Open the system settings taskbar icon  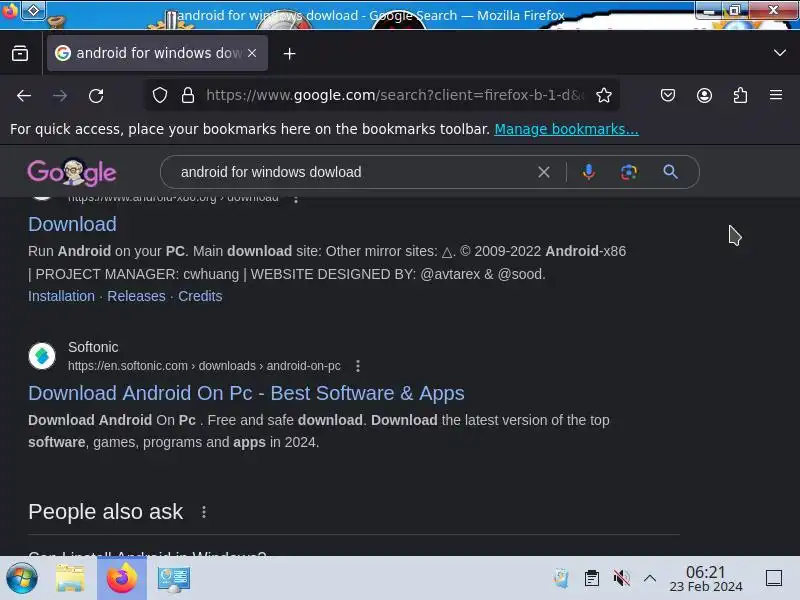(x=173, y=579)
